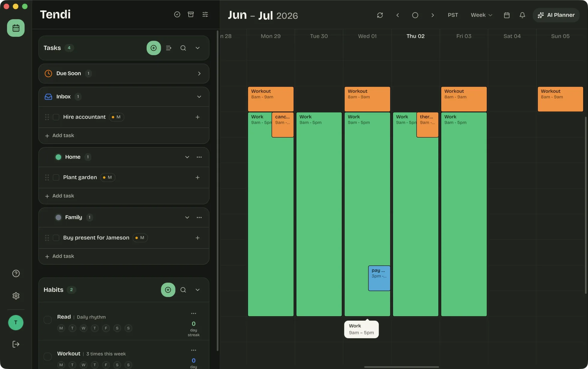Image resolution: width=588 pixels, height=369 pixels.
Task: Toggle Monday for the Workout habit
Action: tap(61, 365)
